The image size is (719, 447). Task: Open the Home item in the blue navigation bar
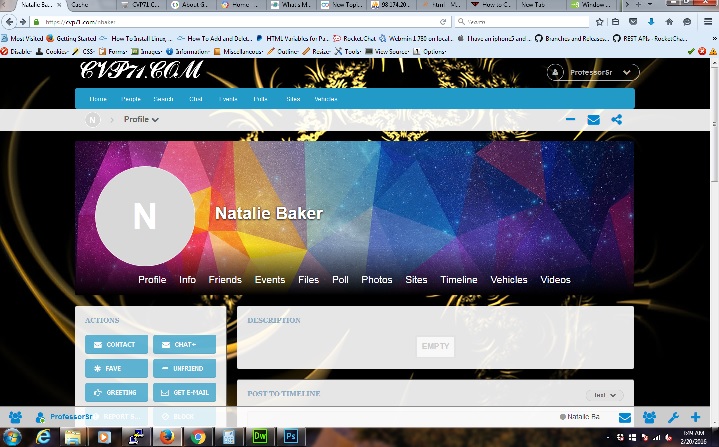98,99
